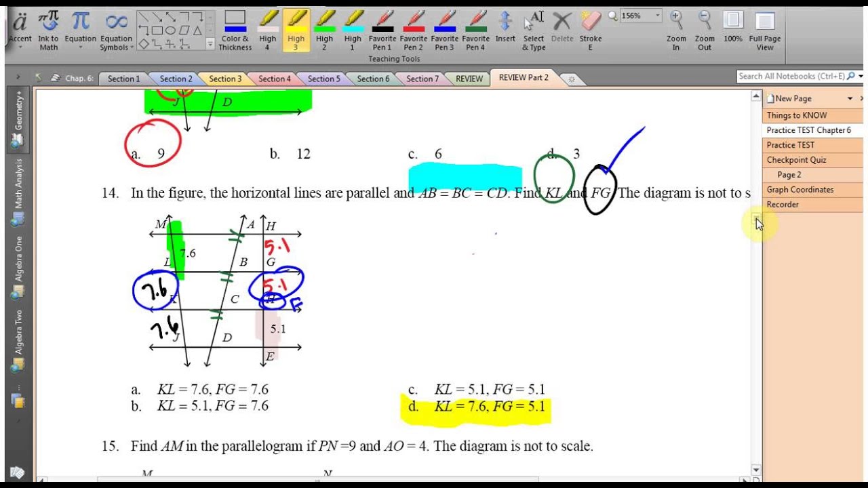Screen dimensions: 868x488
Task: Click the navigate-up arrow beside Chap. 6
Action: [x=40, y=79]
